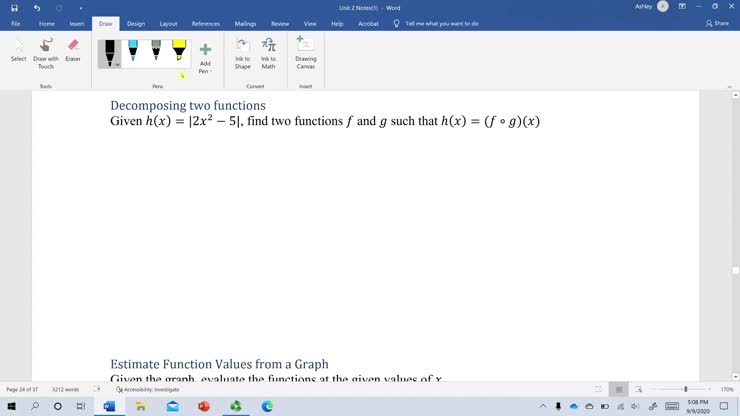740x416 pixels.
Task: Open PowerPoint from taskbar
Action: click(204, 406)
